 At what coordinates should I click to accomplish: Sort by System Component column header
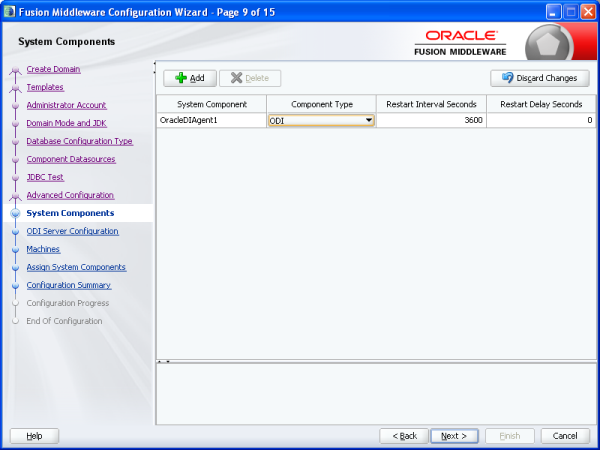coord(211,104)
